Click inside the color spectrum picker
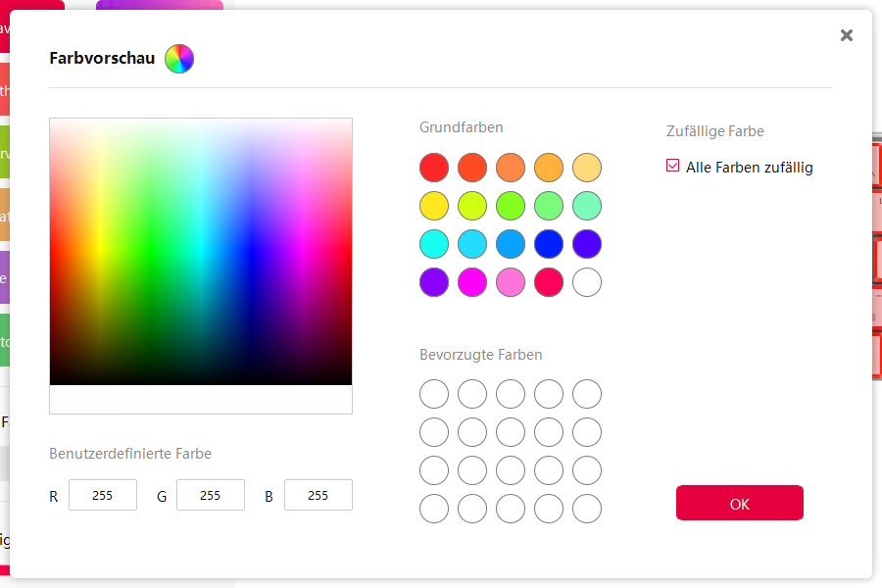The image size is (882, 588). tap(201, 251)
